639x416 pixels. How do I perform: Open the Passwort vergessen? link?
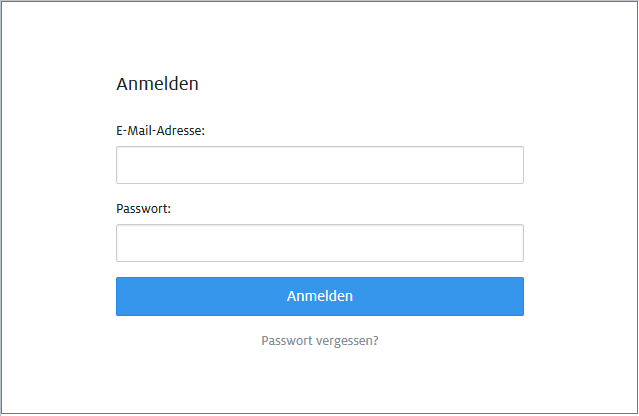pyautogui.click(x=319, y=340)
